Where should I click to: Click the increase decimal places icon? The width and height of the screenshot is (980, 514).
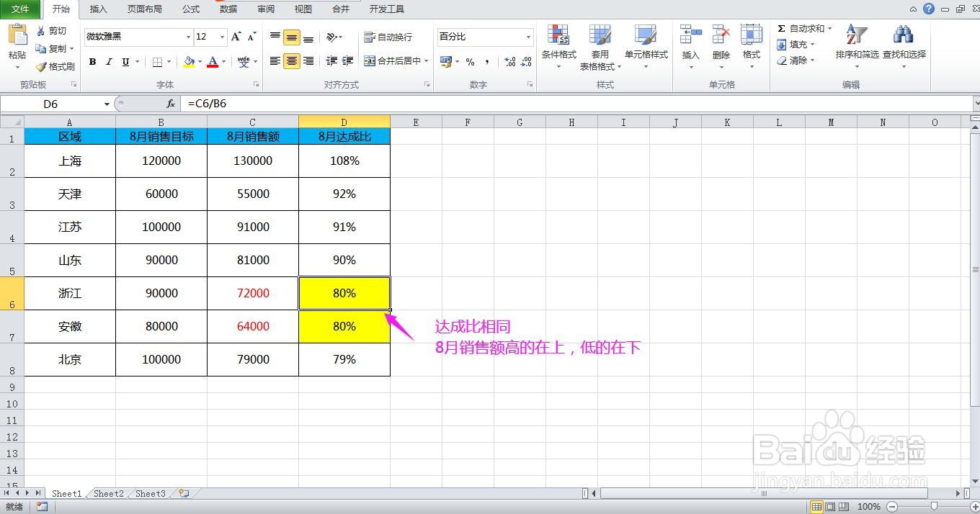[x=509, y=62]
